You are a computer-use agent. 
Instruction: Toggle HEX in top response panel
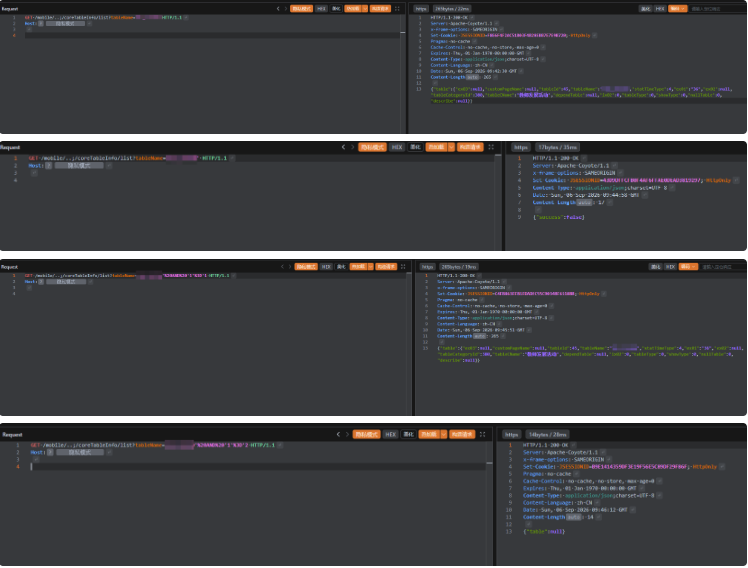tap(660, 9)
